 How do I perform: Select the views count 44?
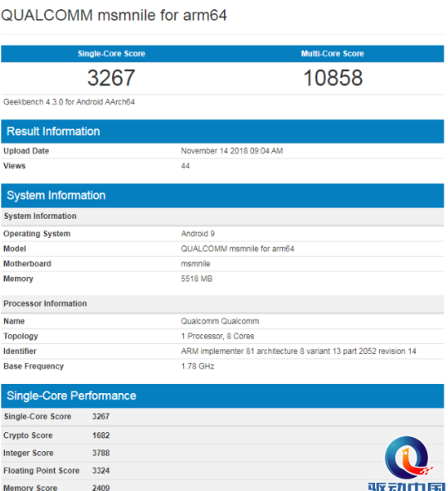(x=185, y=166)
